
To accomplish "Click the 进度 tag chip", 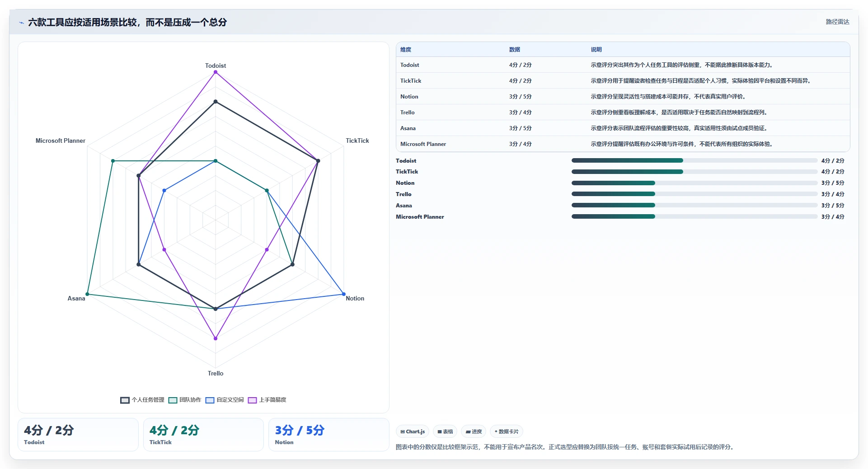I will [474, 431].
